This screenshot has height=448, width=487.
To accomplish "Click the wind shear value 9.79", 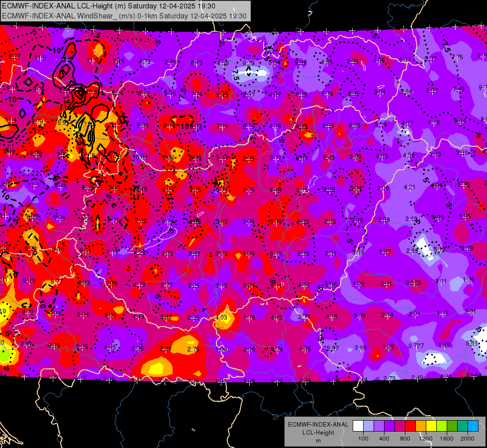I will pos(248,63).
